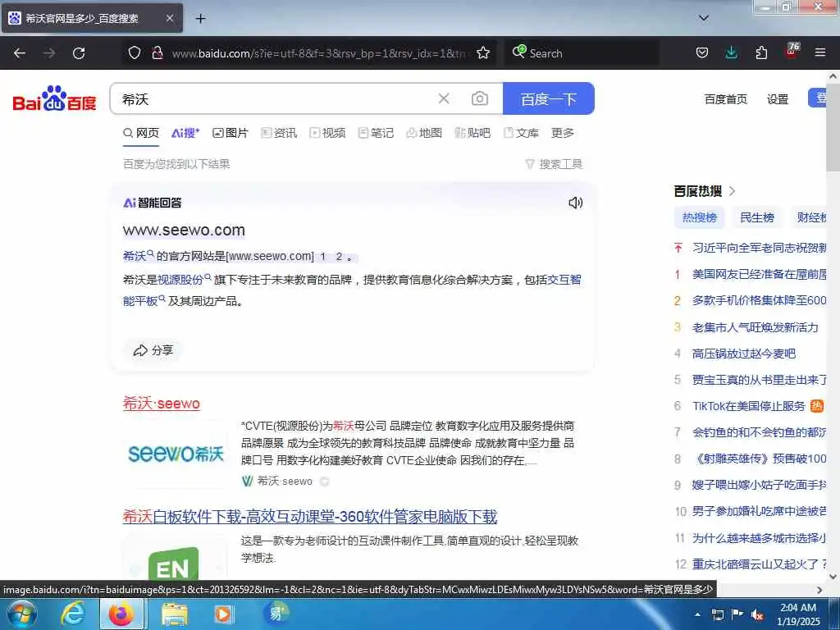Switch to the 资讯 tab
The height and width of the screenshot is (630, 840).
coord(279,133)
